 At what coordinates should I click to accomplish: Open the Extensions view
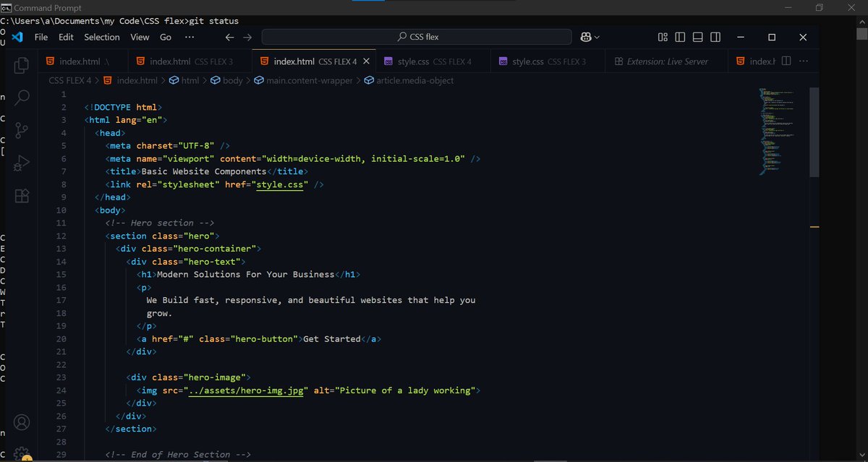click(22, 196)
